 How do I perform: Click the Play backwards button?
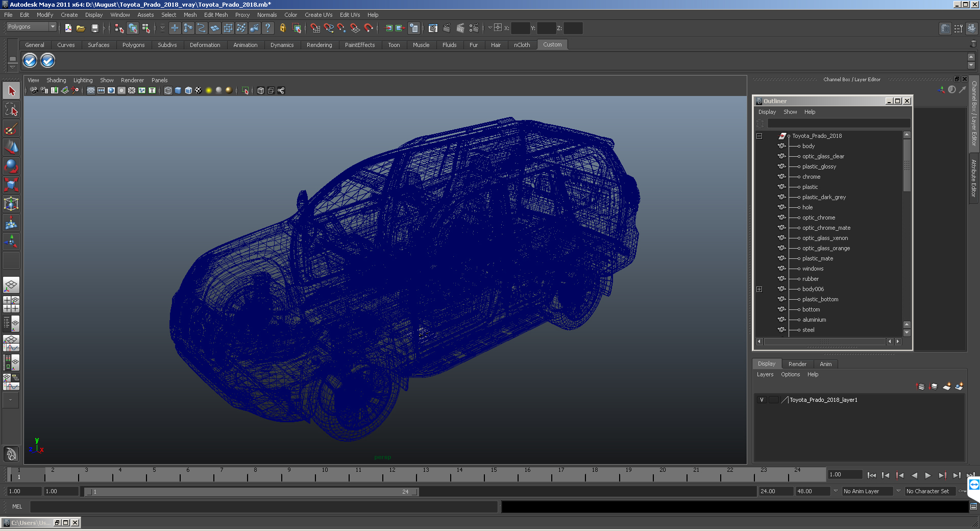(914, 475)
